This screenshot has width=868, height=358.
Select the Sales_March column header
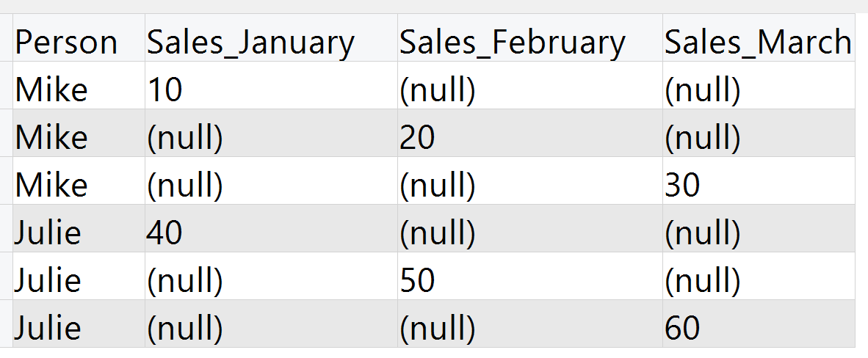759,37
